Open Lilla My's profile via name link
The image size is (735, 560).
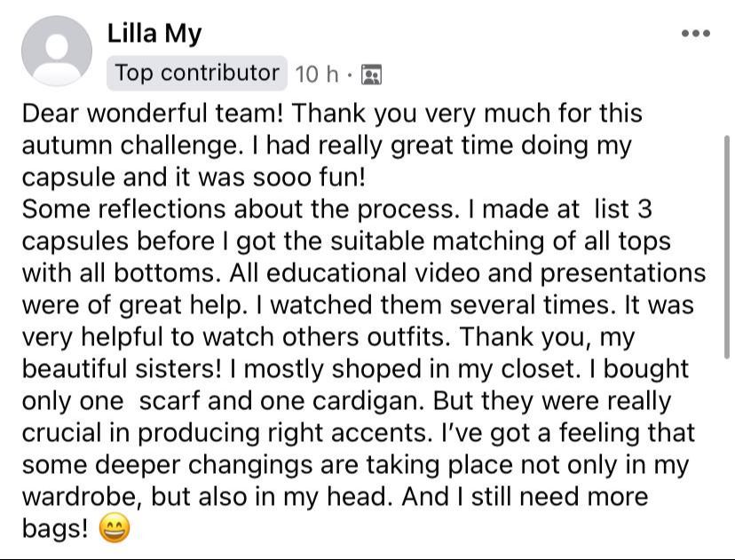point(154,34)
